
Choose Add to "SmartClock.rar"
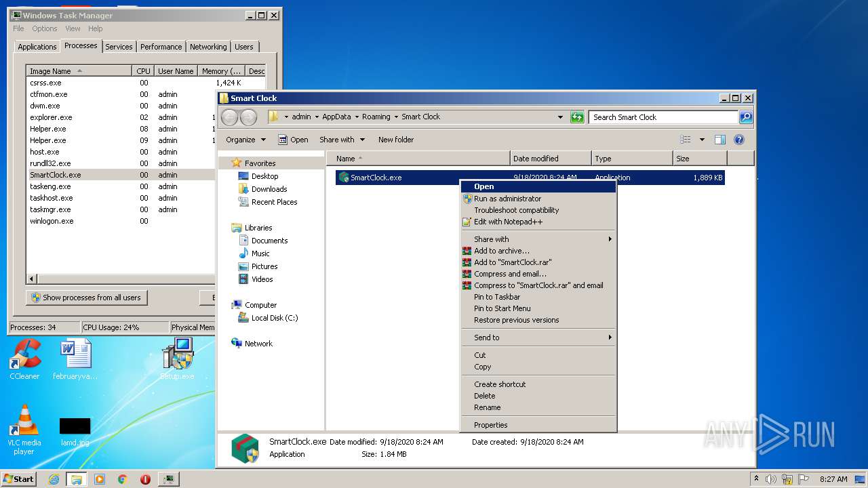538,262
